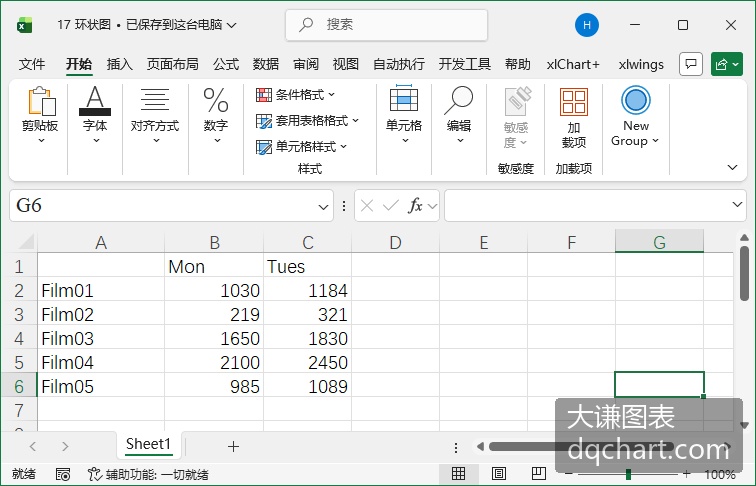Add a new sheet with plus

tap(233, 446)
